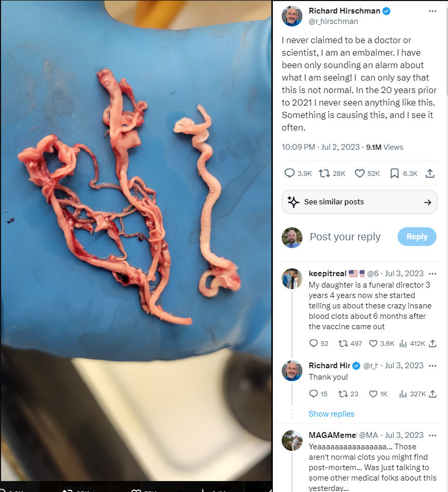Click the reply bubble showing 3.9K
Screen dimensions: 448x492
coord(297,173)
